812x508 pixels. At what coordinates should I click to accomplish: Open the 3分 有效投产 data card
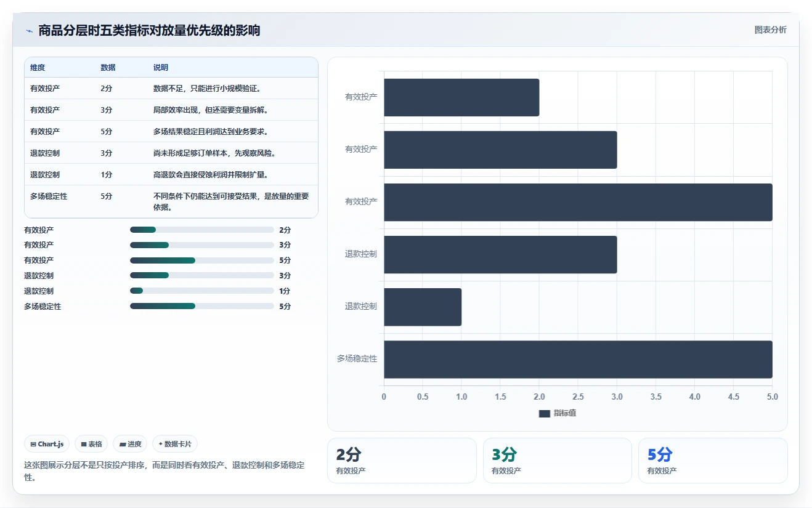[558, 461]
